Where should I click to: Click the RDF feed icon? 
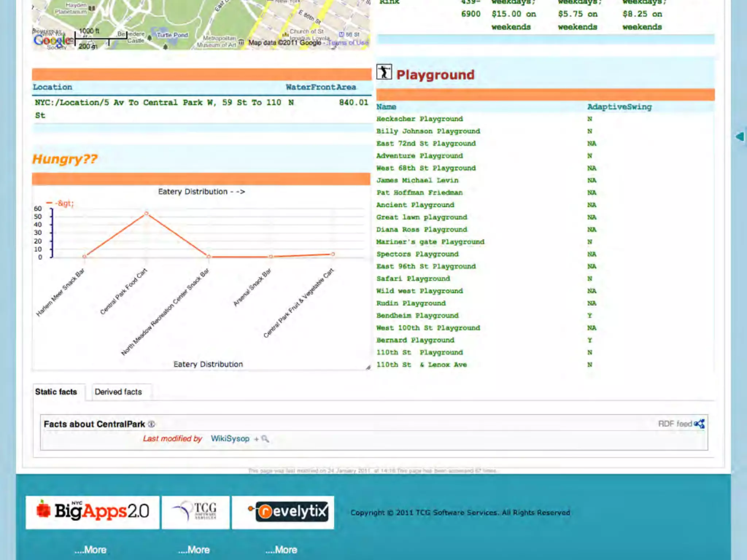tap(699, 424)
